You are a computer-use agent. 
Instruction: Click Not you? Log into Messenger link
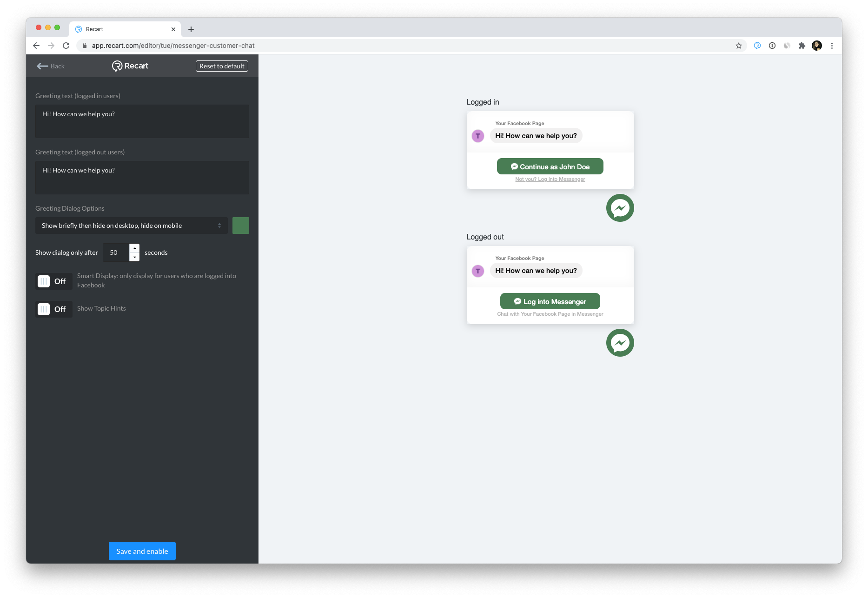coord(550,179)
